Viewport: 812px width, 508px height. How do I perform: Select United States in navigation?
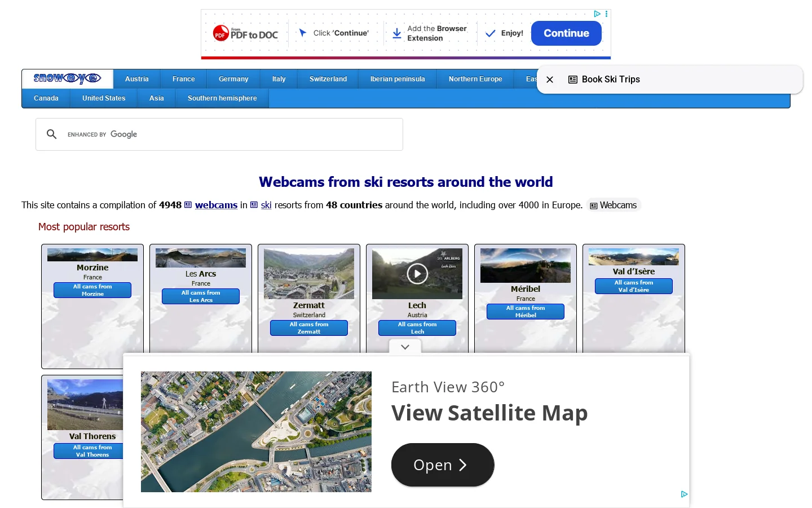click(x=104, y=98)
